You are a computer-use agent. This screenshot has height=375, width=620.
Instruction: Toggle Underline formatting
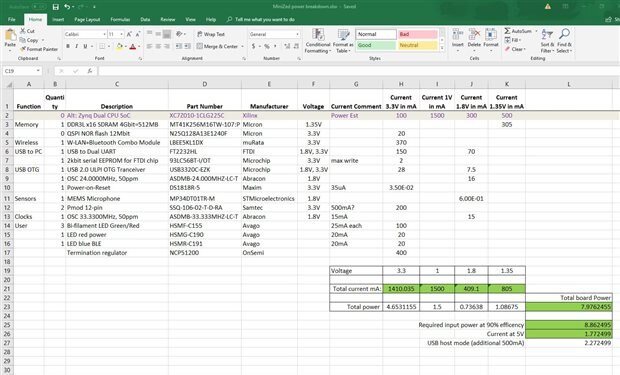tap(85, 47)
